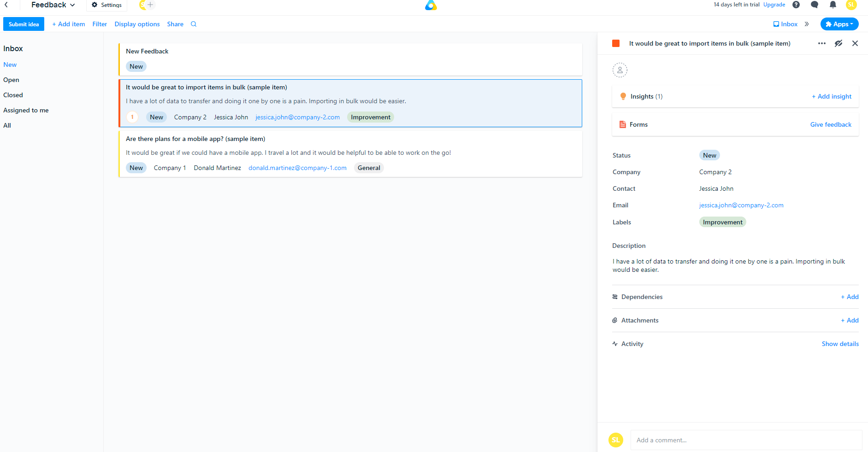868x452 pixels.
Task: Click Company 2 value in detail panel
Action: tap(715, 172)
